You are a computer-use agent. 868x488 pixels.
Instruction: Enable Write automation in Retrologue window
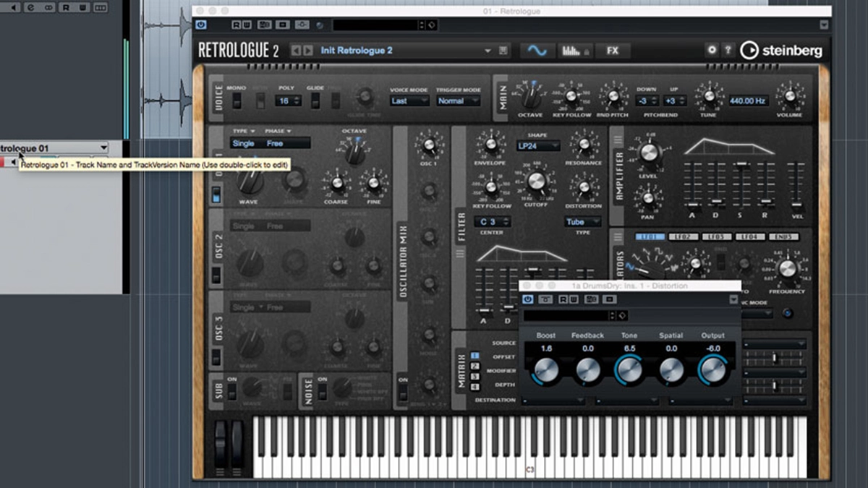246,25
